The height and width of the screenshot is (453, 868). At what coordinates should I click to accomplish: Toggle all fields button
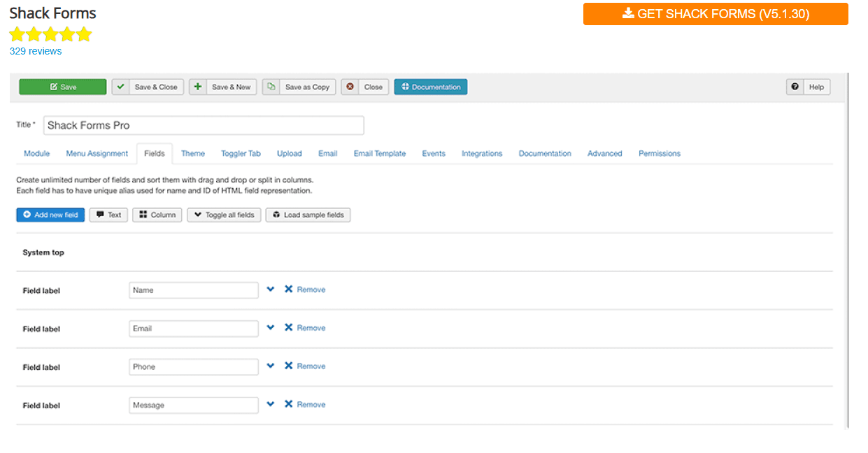224,215
